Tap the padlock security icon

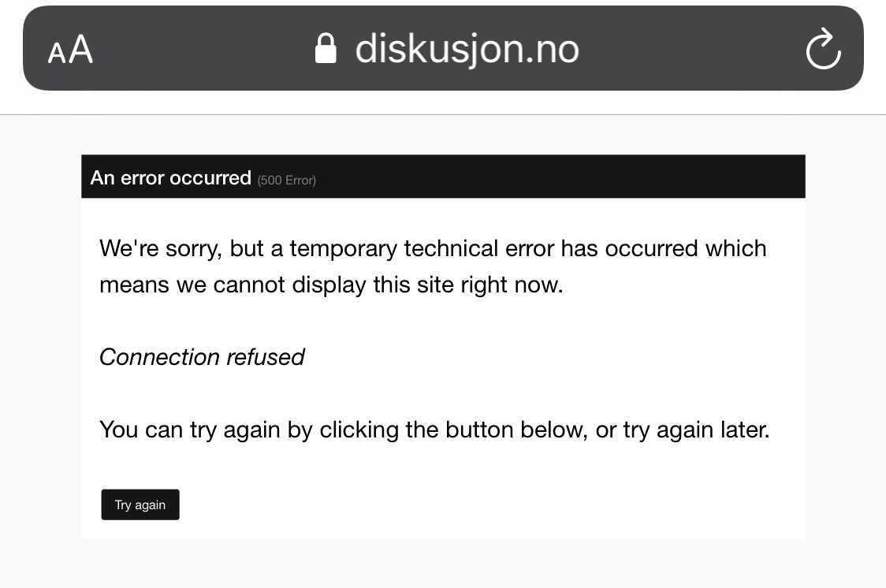[326, 48]
